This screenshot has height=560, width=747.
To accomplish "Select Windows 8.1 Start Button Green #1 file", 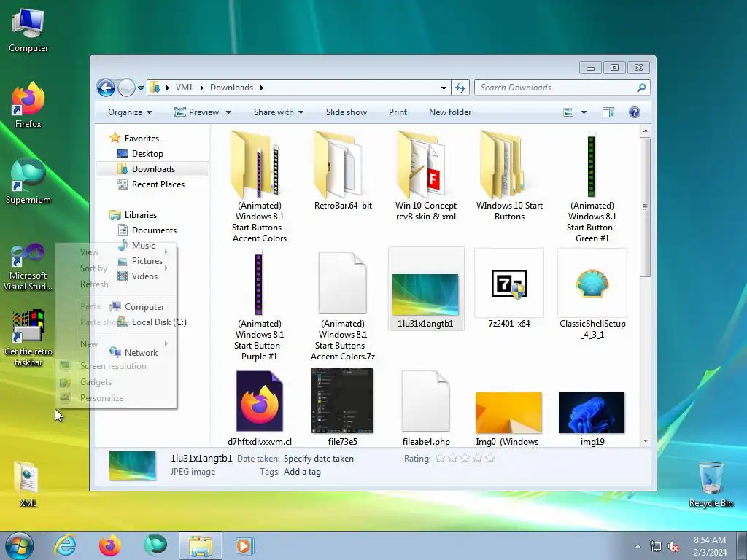I will click(592, 187).
